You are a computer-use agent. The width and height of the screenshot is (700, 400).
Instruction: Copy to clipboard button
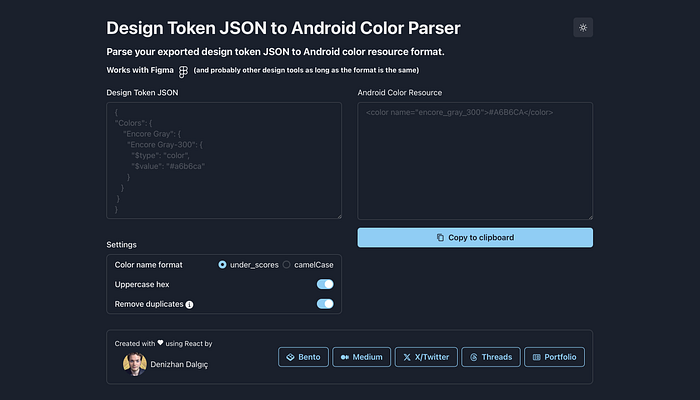(475, 238)
